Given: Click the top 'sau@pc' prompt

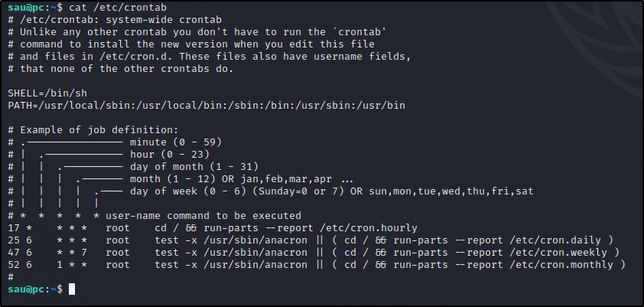Looking at the screenshot, I should (x=26, y=8).
